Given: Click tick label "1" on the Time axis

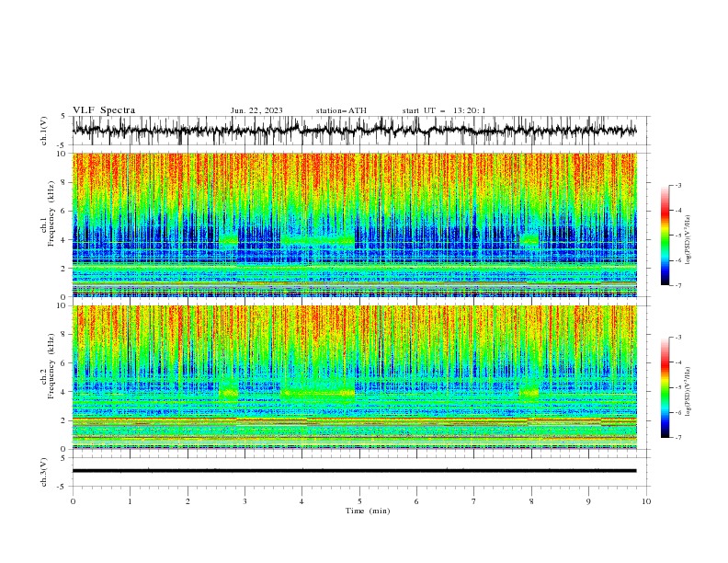Looking at the screenshot, I should [x=130, y=501].
